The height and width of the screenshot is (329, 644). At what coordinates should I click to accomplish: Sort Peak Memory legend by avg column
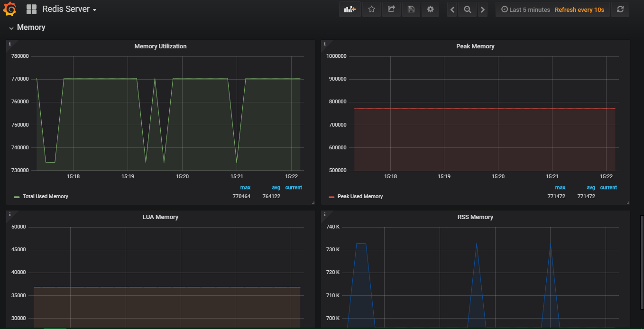pos(590,188)
